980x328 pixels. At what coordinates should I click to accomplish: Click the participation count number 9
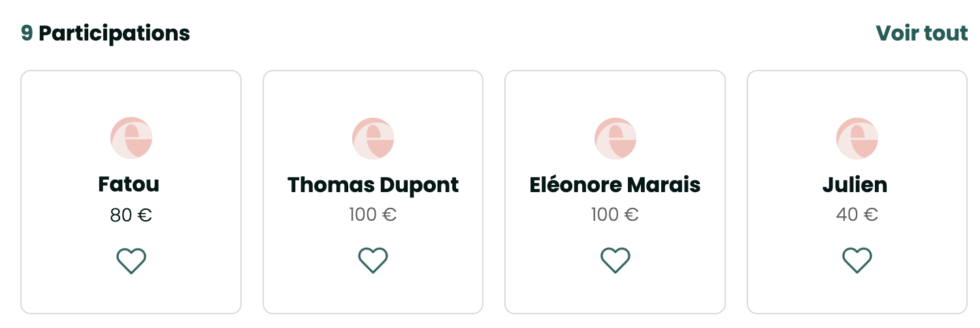coord(27,33)
